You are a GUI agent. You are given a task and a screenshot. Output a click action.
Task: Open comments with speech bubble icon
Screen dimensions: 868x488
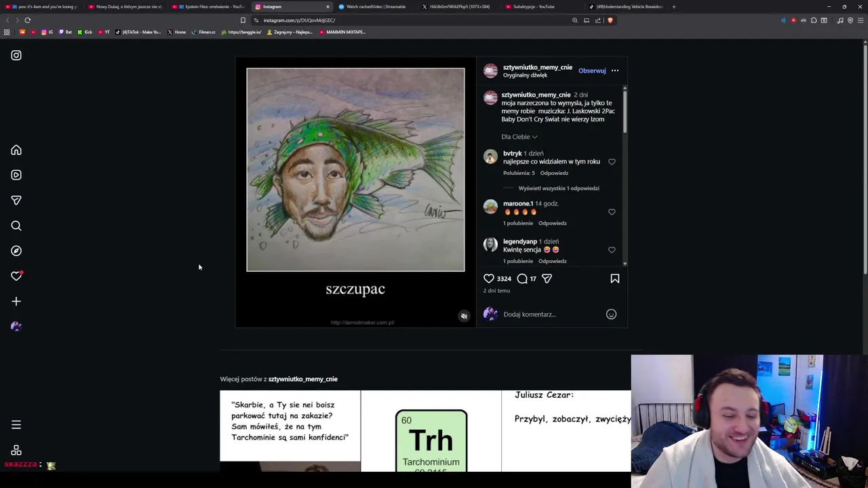(x=522, y=279)
